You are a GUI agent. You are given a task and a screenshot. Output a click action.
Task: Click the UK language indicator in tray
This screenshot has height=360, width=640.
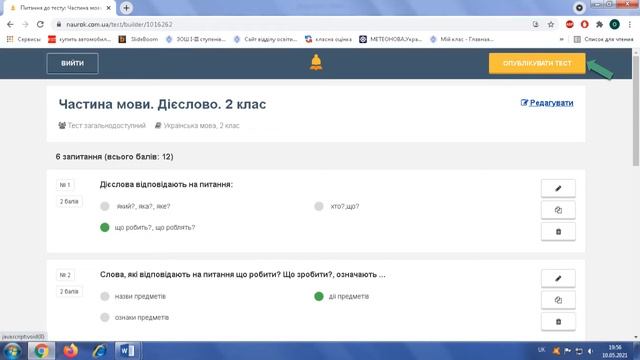pyautogui.click(x=541, y=350)
